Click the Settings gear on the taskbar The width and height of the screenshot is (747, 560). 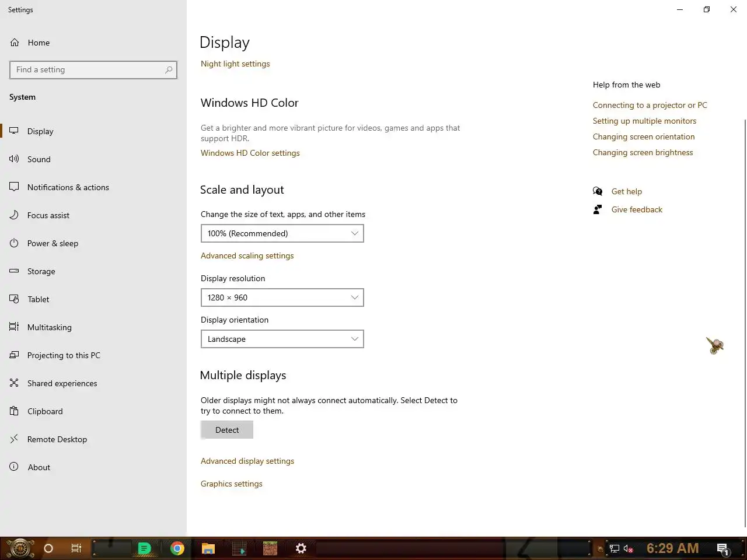tap(301, 548)
